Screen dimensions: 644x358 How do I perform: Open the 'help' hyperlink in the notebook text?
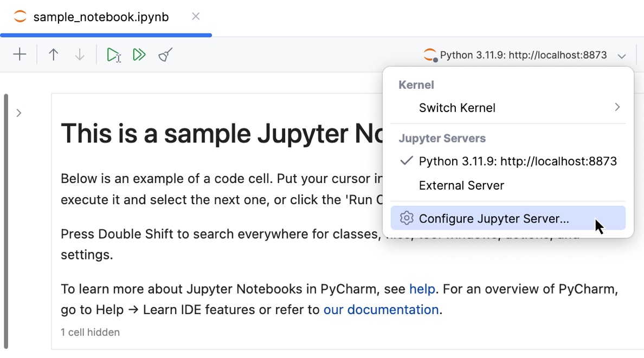tap(422, 289)
